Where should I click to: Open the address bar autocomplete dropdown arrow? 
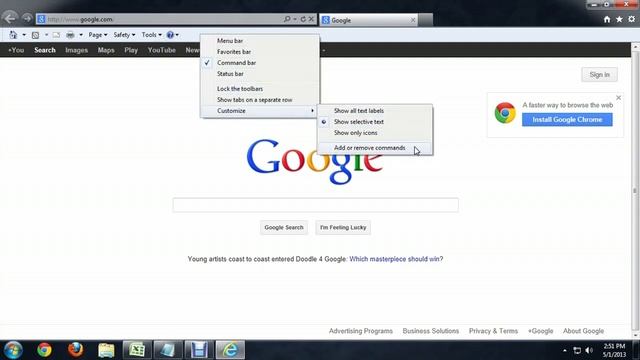295,19
